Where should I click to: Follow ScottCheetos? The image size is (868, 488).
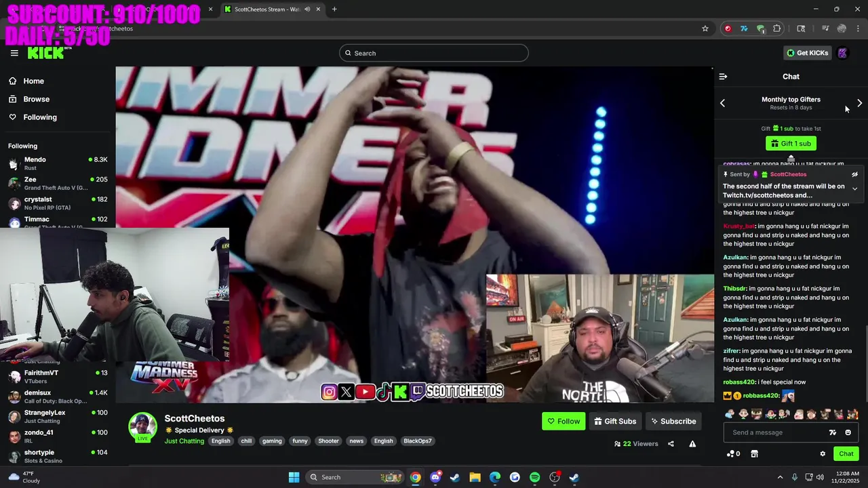(564, 421)
